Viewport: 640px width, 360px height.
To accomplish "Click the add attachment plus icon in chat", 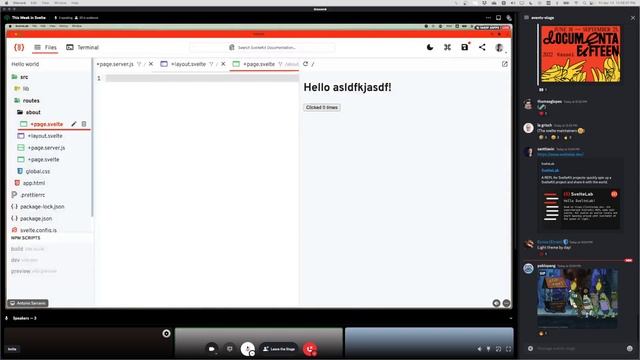I will [530, 349].
